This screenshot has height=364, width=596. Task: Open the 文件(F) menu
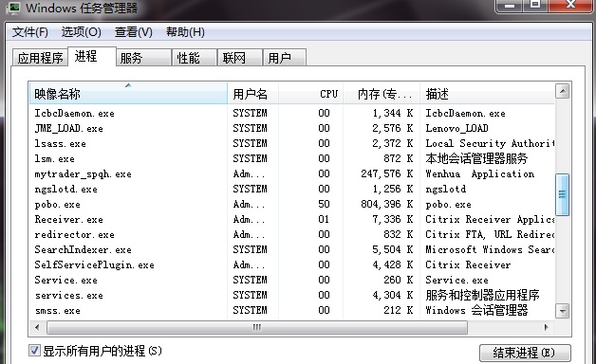click(x=30, y=32)
